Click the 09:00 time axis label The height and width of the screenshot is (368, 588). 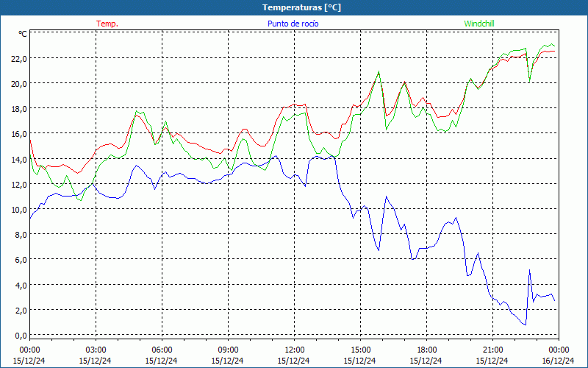[x=228, y=350]
